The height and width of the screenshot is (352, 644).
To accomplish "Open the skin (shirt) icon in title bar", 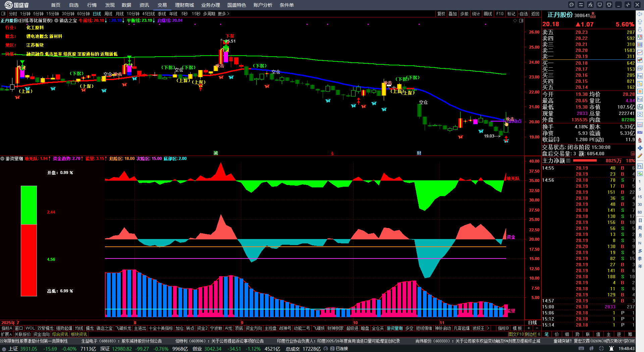I will pyautogui.click(x=609, y=5).
